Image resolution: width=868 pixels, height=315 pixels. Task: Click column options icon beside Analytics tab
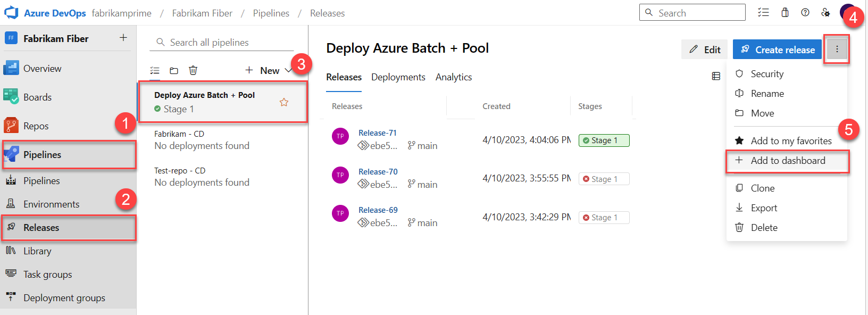point(716,77)
